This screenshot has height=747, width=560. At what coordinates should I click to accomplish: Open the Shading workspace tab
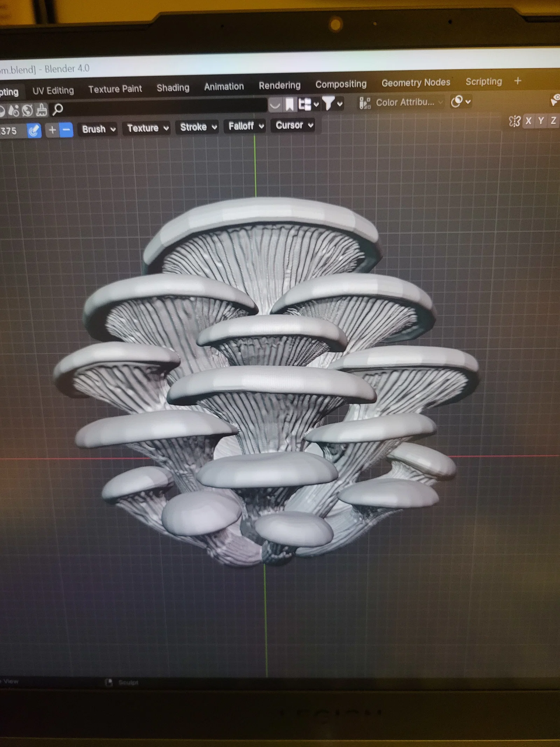pos(173,88)
